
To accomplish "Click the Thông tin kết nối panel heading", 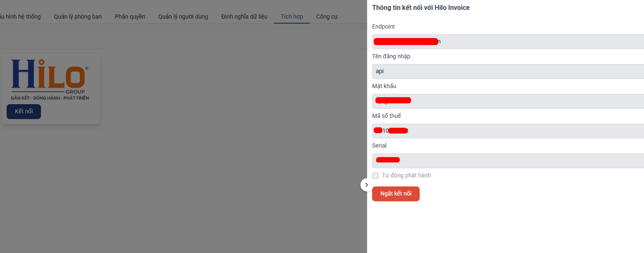I will [421, 7].
